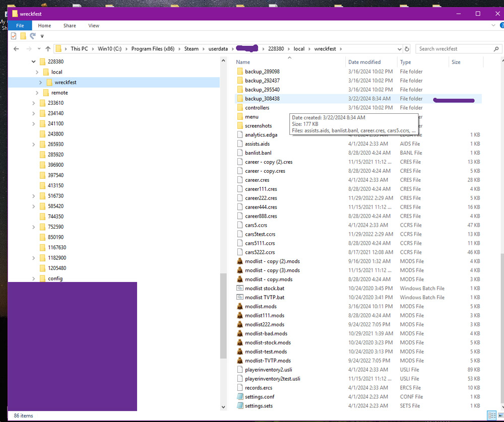Select the 243800 folder in the tree
Viewport: 504px width, 422px height.
55,134
